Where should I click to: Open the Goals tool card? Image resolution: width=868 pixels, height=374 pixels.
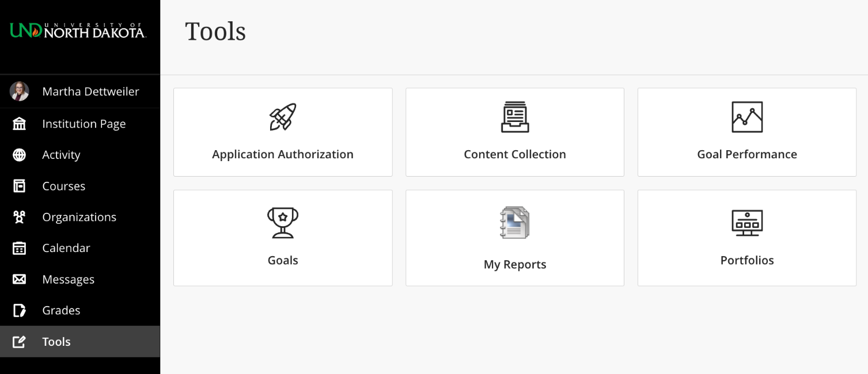(x=282, y=238)
